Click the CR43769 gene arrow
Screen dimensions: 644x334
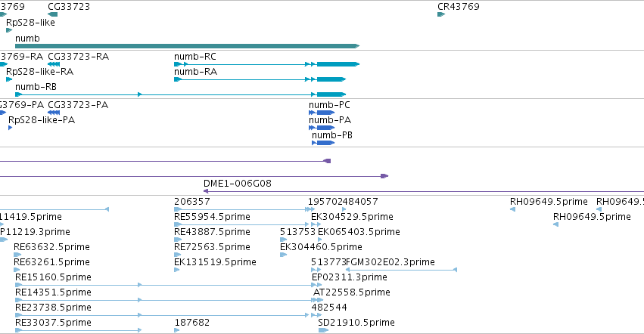pyautogui.click(x=441, y=14)
